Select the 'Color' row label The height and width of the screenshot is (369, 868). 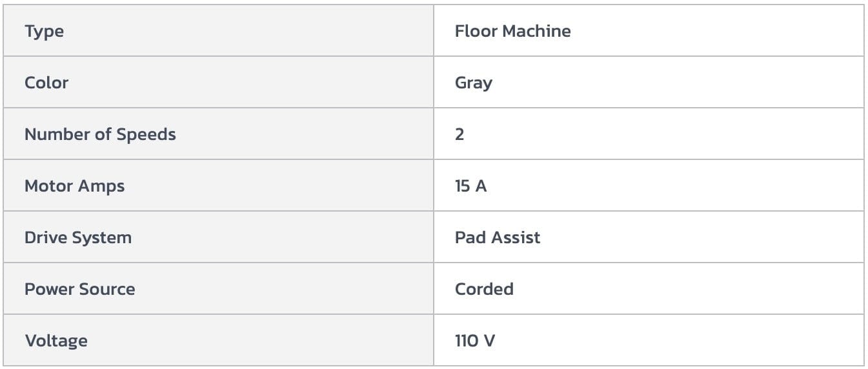(46, 83)
